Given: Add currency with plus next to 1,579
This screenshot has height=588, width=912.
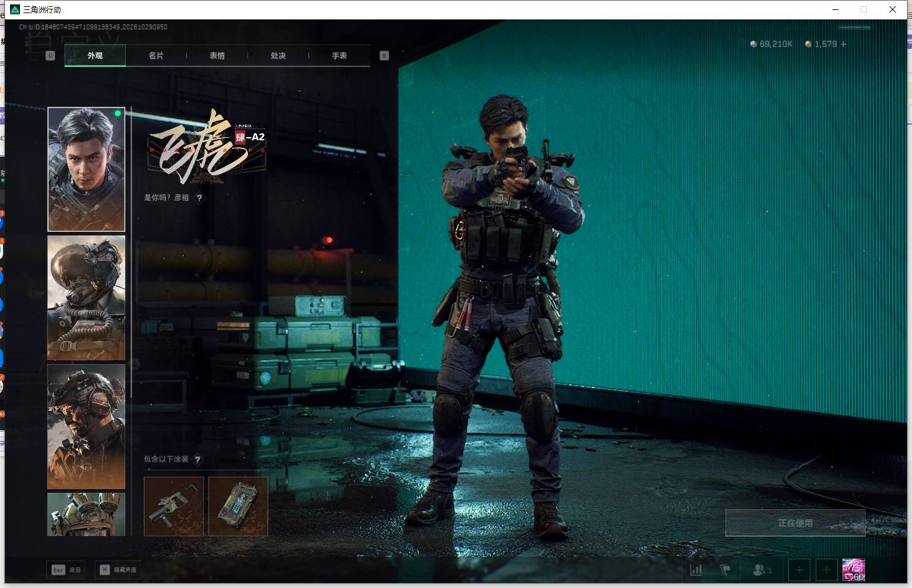Looking at the screenshot, I should (x=844, y=44).
